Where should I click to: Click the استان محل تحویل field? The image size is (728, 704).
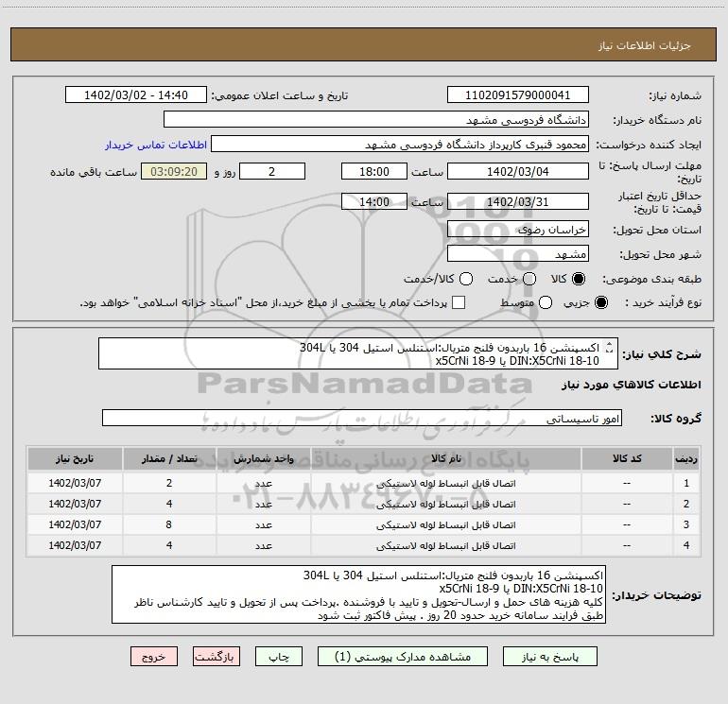[x=518, y=229]
